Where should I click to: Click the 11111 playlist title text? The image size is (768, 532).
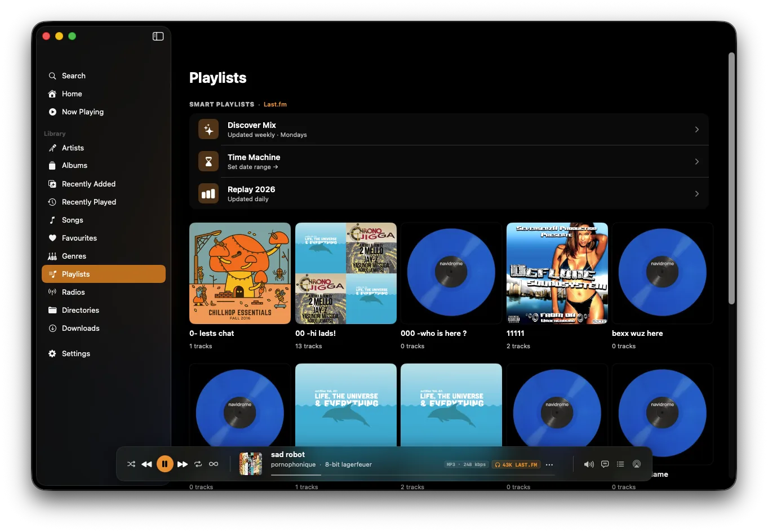515,333
